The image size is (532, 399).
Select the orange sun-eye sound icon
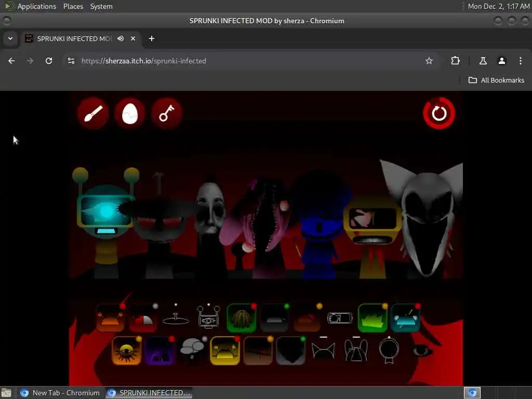coord(127,351)
